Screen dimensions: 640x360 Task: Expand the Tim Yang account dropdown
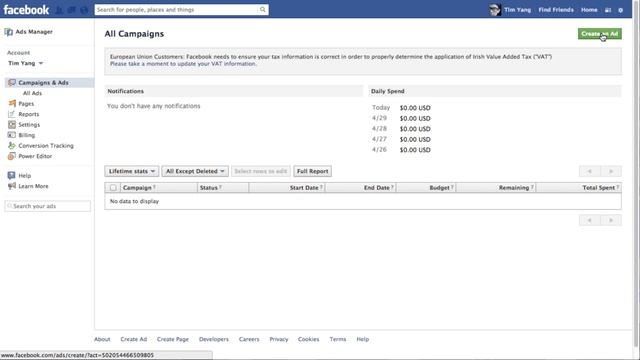(x=26, y=63)
